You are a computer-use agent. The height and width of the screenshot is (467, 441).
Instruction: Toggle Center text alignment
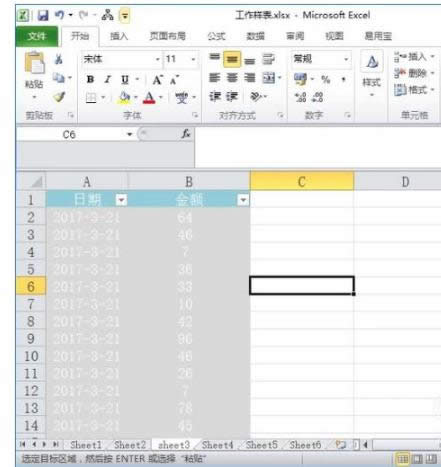tap(232, 78)
